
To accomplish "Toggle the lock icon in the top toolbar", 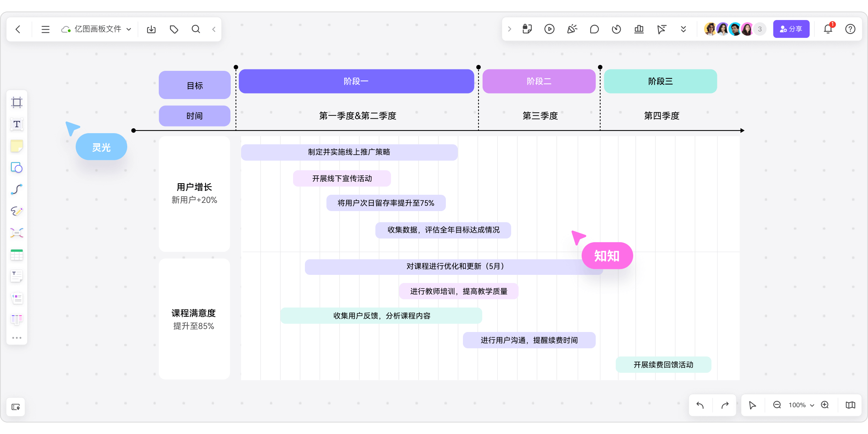I will (x=527, y=29).
